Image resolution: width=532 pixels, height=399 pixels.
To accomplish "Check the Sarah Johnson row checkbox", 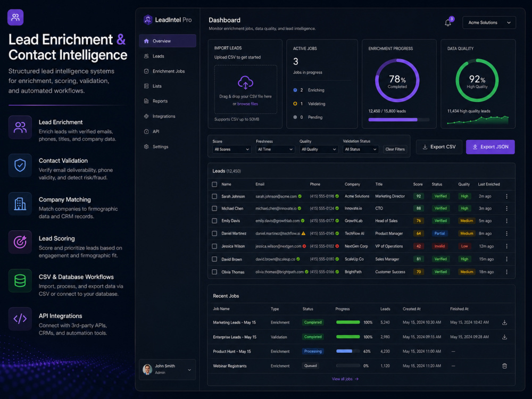I will (214, 196).
